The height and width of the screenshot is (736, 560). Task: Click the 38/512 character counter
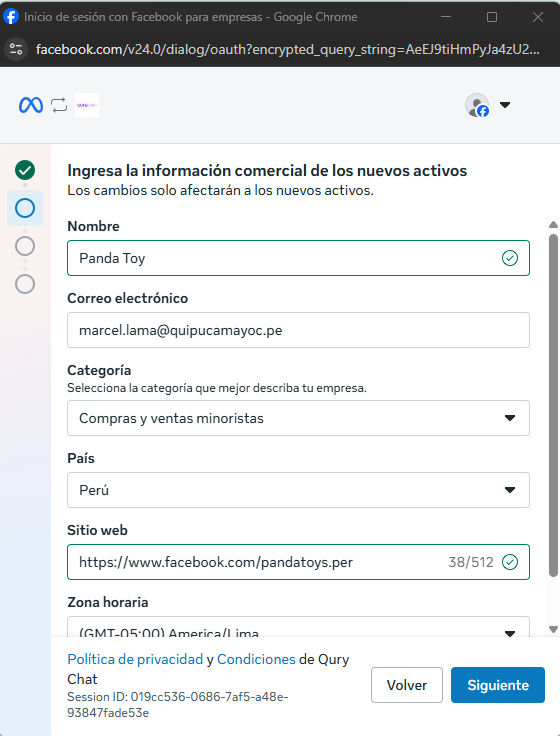coord(471,562)
